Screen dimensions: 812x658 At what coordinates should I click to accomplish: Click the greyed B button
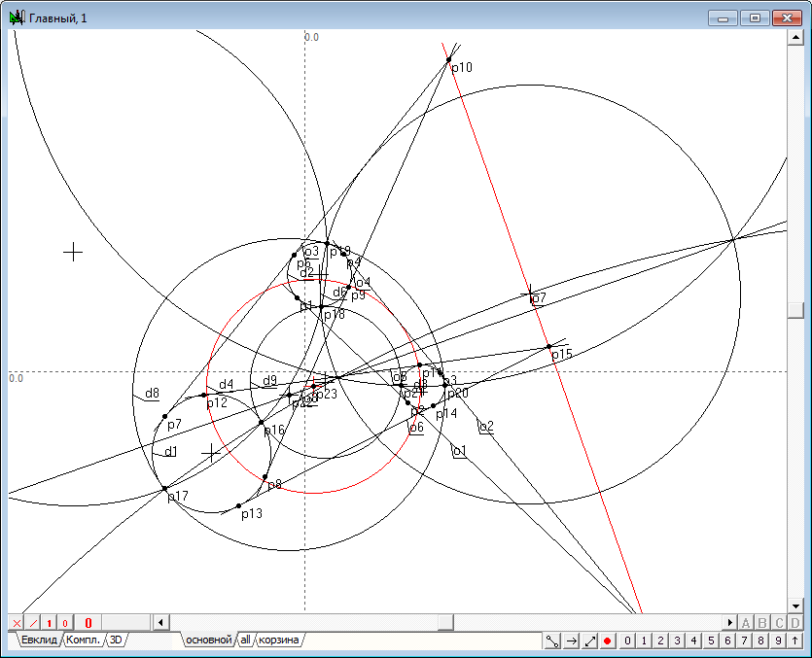[x=762, y=622]
